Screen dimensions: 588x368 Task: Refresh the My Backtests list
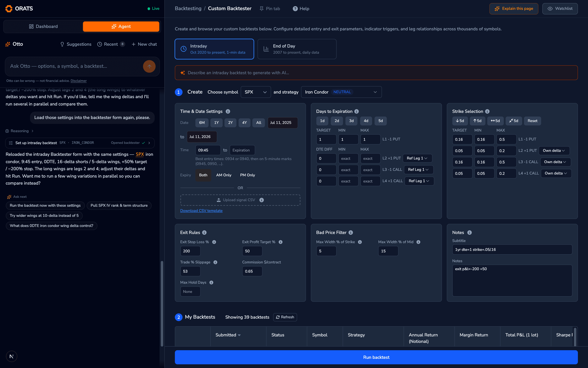click(x=285, y=317)
